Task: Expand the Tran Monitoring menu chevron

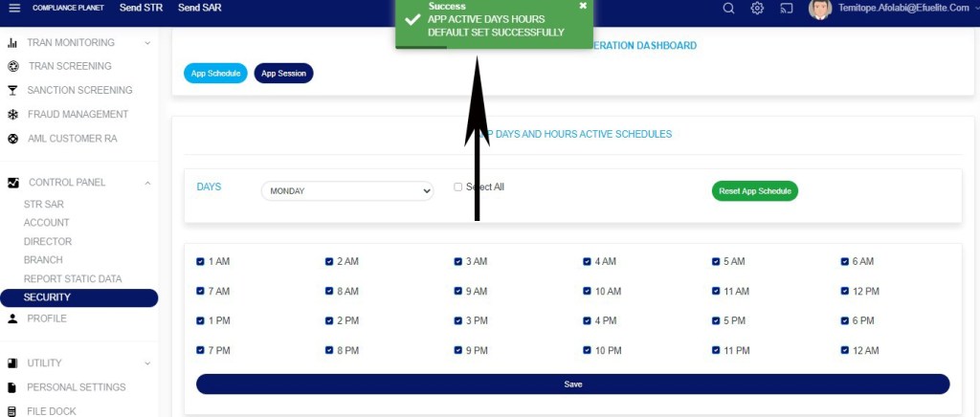Action: click(x=147, y=43)
